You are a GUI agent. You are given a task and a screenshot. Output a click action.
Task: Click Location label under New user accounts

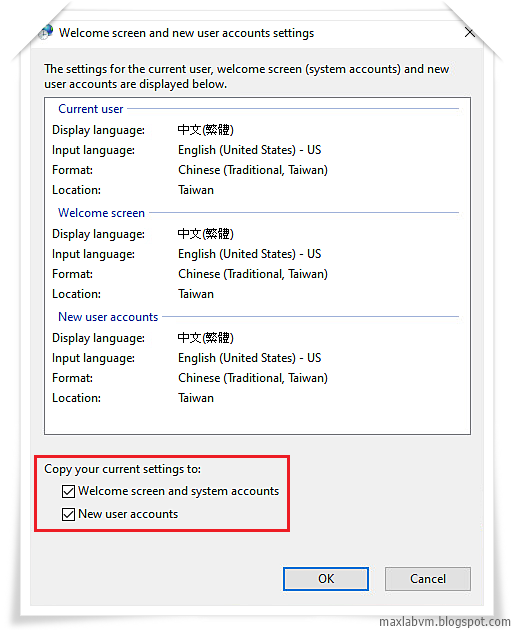click(x=76, y=398)
